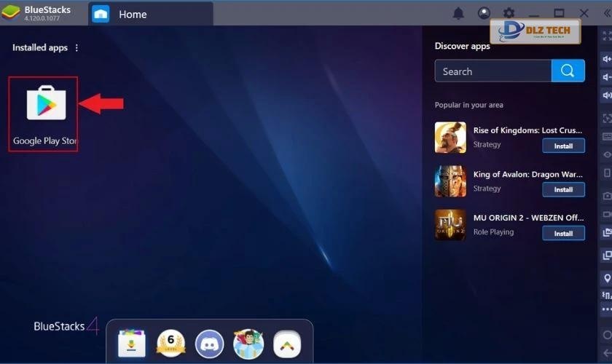This screenshot has height=364, width=612.
Task: Open the cartoon characters icon in dock
Action: tap(248, 344)
